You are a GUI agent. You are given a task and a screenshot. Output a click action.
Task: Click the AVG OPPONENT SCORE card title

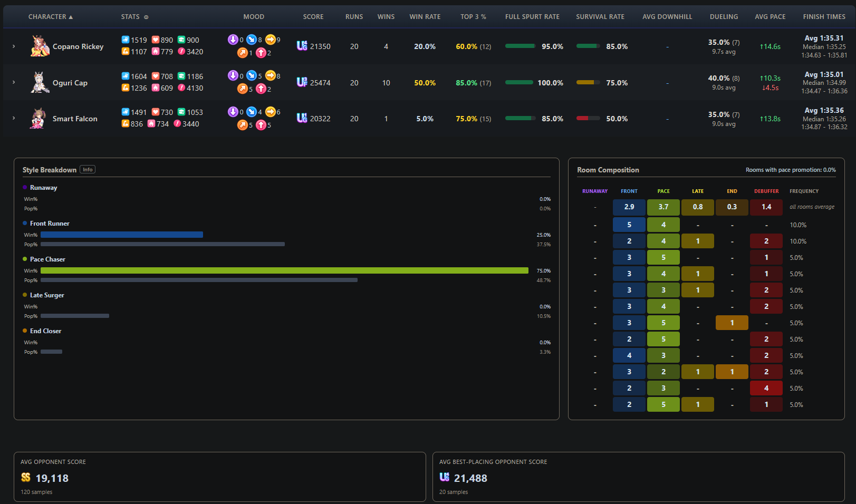point(53,462)
